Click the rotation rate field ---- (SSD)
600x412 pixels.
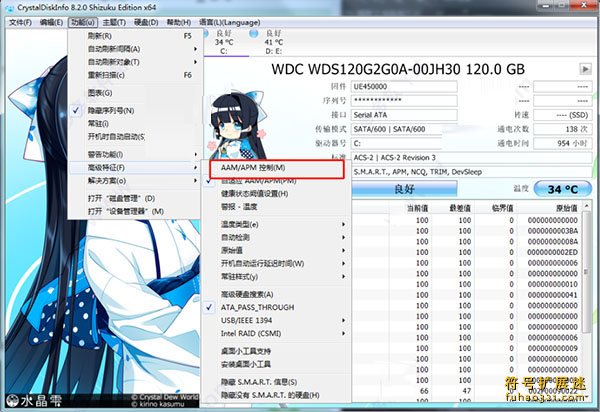tap(562, 115)
